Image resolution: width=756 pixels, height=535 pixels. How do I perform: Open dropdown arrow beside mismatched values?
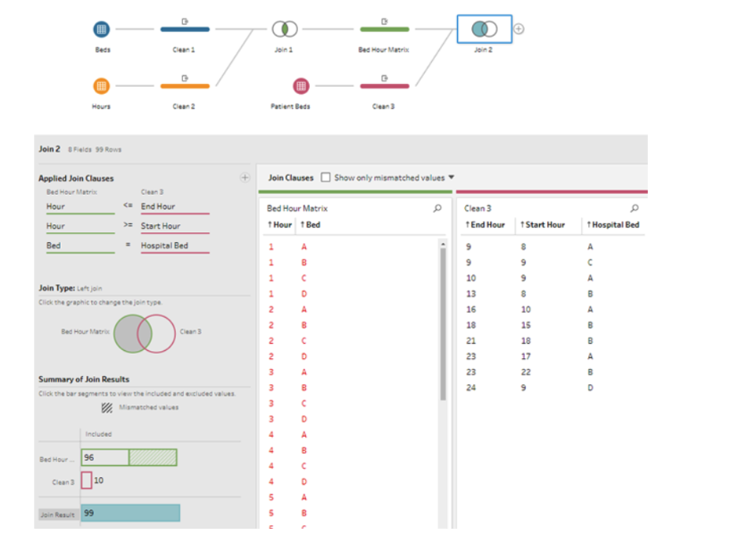coord(452,178)
